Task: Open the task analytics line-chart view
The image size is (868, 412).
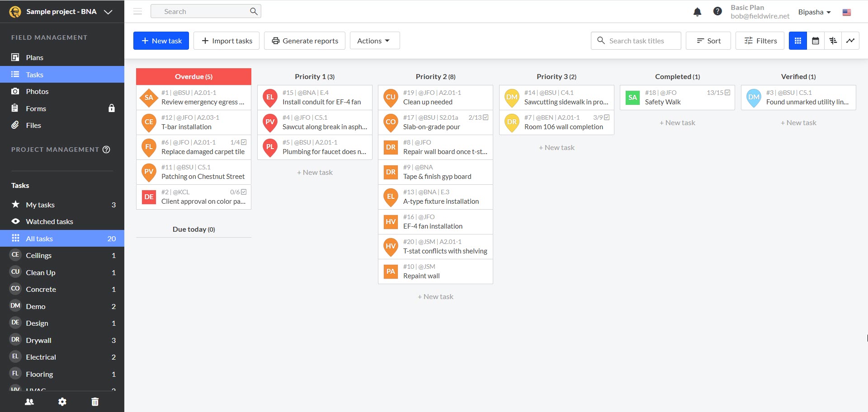Action: click(850, 41)
